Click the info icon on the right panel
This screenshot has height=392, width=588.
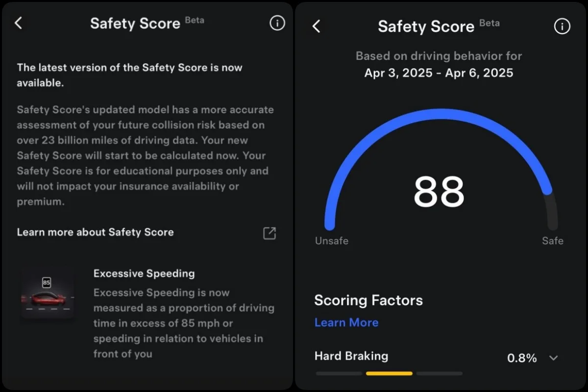pyautogui.click(x=562, y=26)
